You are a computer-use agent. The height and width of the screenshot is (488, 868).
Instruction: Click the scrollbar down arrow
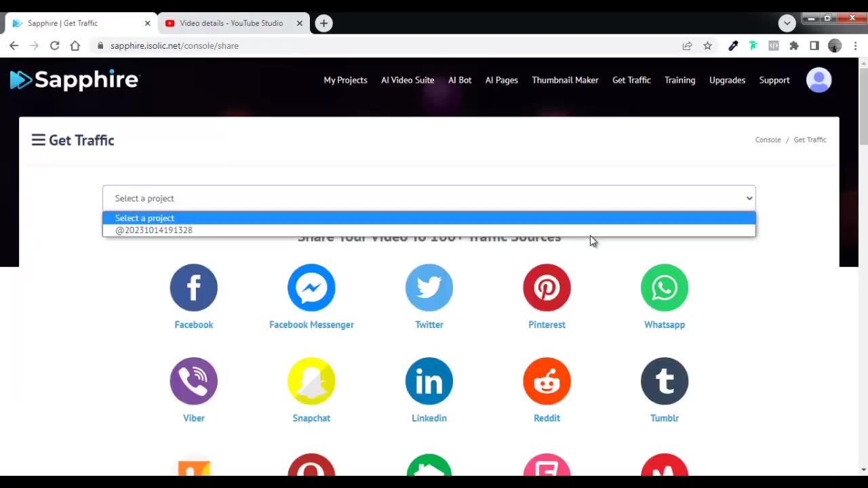tap(863, 470)
